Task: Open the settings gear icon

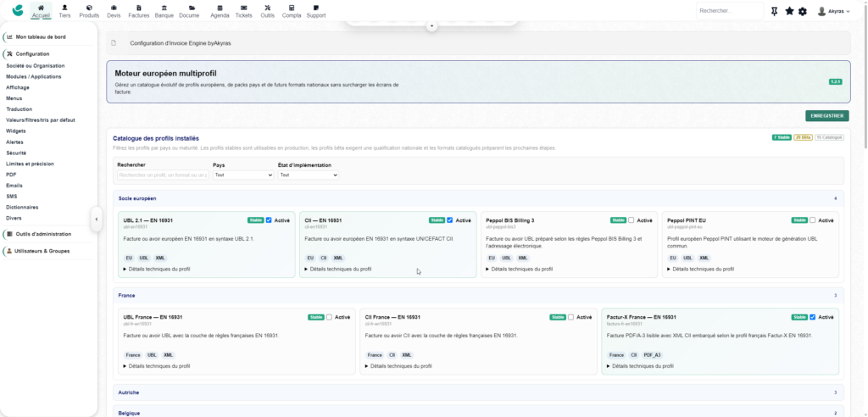Action: 803,11
